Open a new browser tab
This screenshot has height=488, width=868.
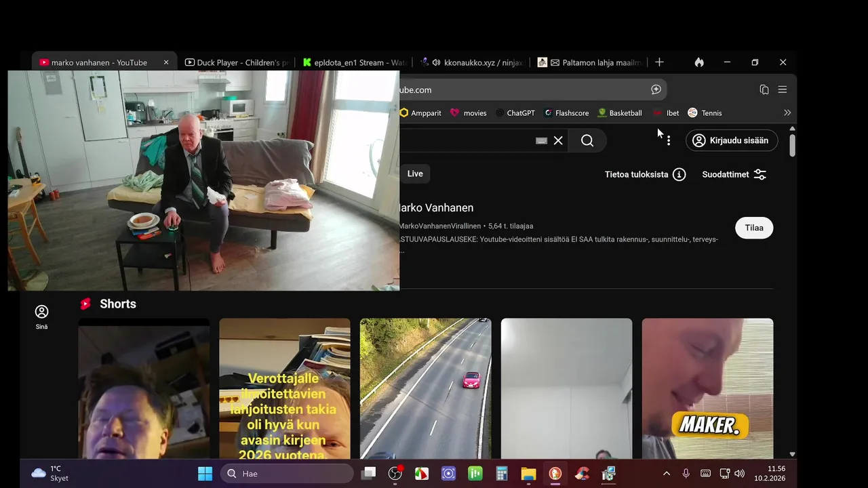pos(659,62)
